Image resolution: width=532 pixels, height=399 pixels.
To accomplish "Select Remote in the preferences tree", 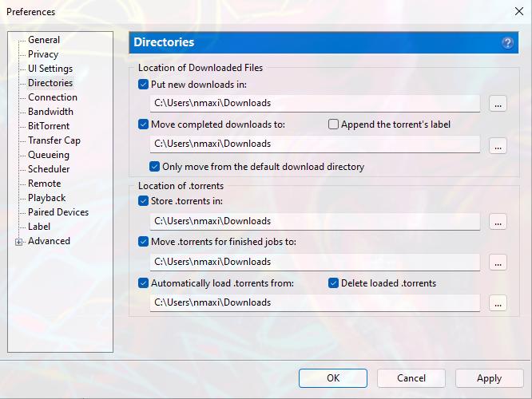I will pyautogui.click(x=45, y=184).
